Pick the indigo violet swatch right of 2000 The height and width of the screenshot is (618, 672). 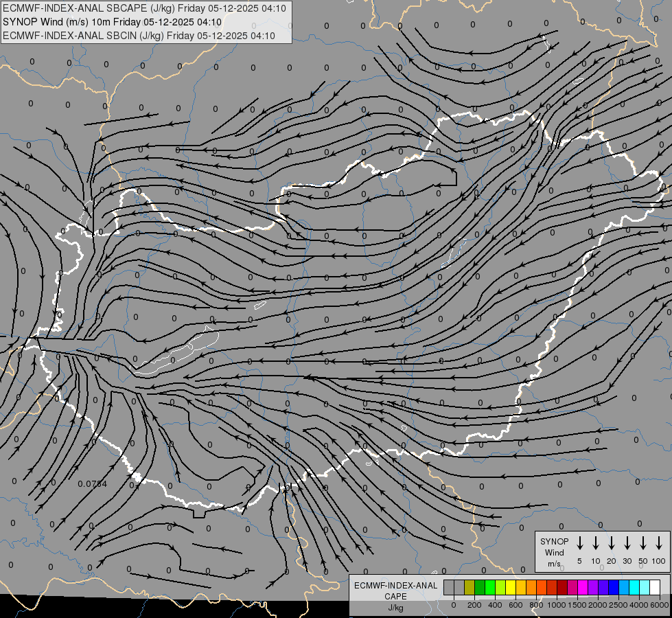(x=603, y=588)
